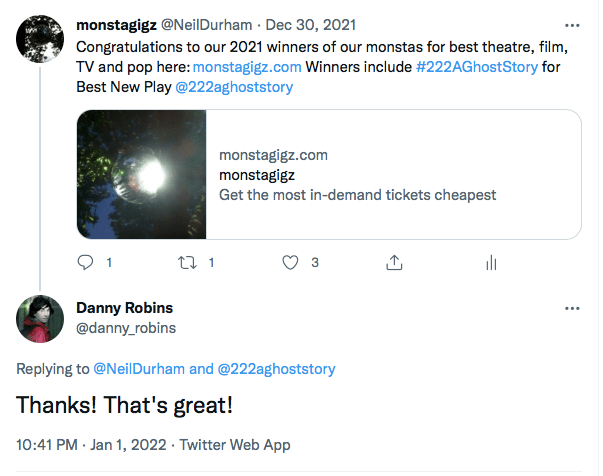Open the monstagigz.com link in tweet
Viewport: 603px width, 476px height.
point(246,66)
